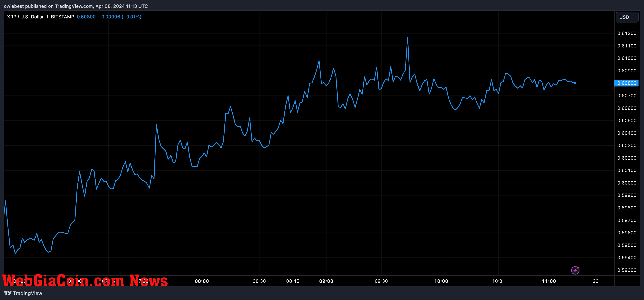
Task: Click the 0.59300 price axis label
Action: (627, 270)
